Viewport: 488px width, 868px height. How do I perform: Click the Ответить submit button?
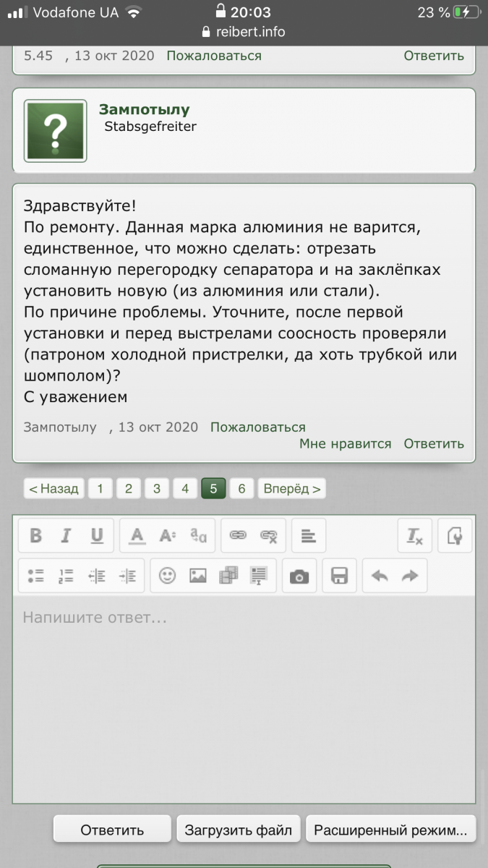click(112, 830)
